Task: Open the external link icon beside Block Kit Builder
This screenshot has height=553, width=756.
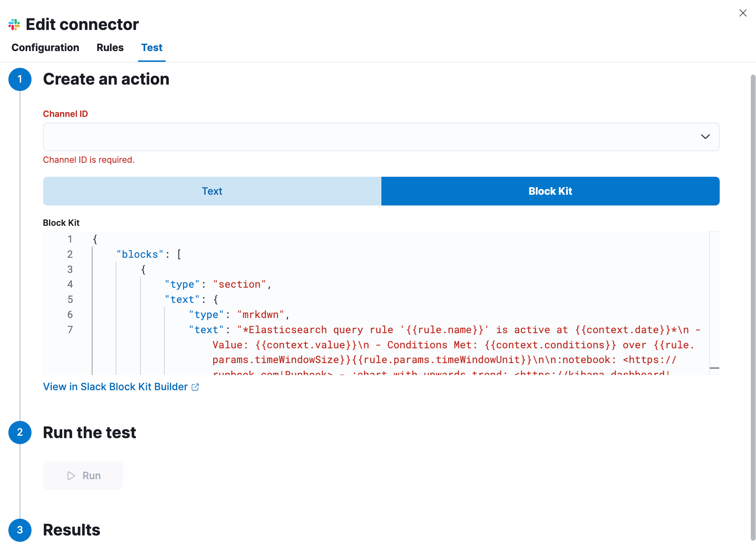Action: (195, 387)
